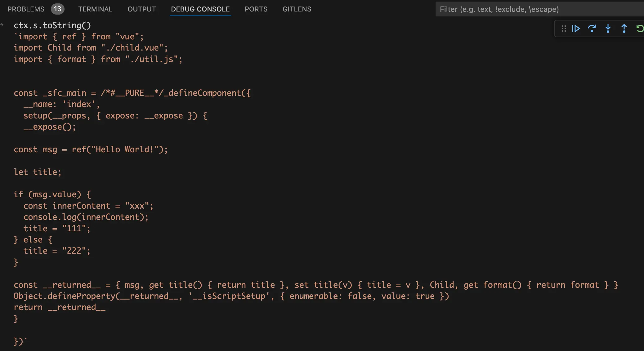Click the const __returned__ output line
The width and height of the screenshot is (644, 351).
(315, 285)
